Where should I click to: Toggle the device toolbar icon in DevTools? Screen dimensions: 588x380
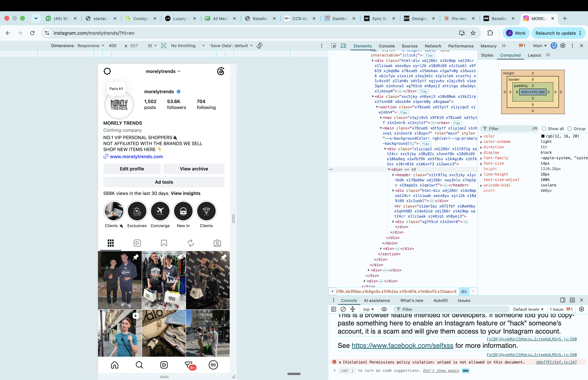pos(343,46)
